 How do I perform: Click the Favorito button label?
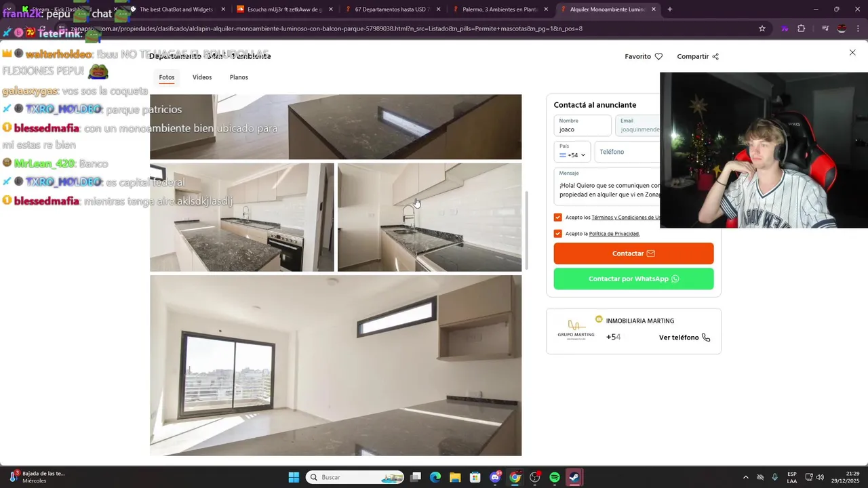[637, 56]
